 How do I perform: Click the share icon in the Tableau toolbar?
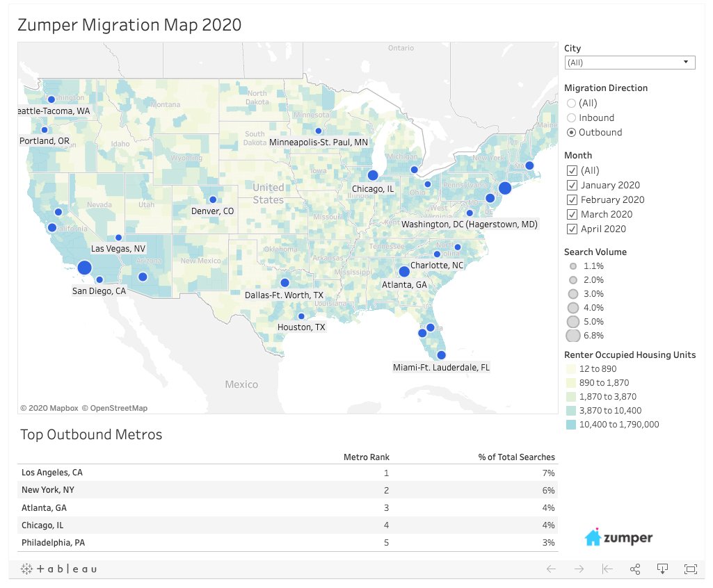pos(634,569)
